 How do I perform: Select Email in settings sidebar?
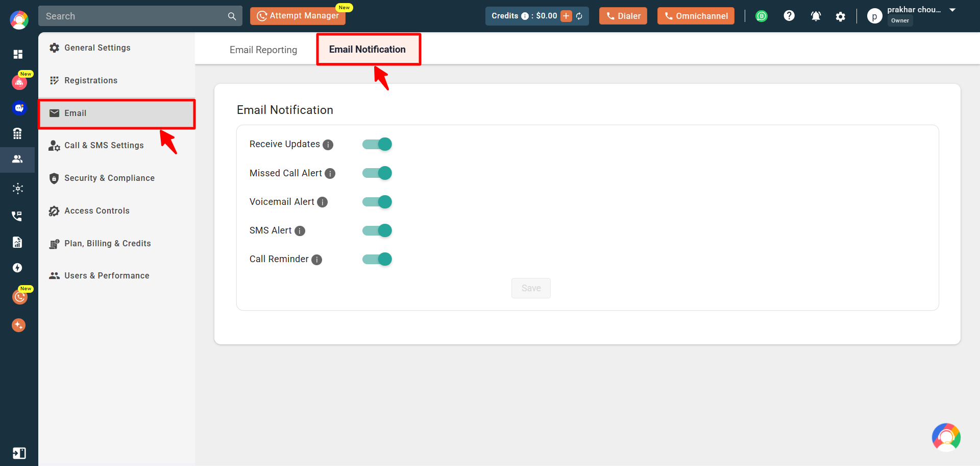pos(116,113)
